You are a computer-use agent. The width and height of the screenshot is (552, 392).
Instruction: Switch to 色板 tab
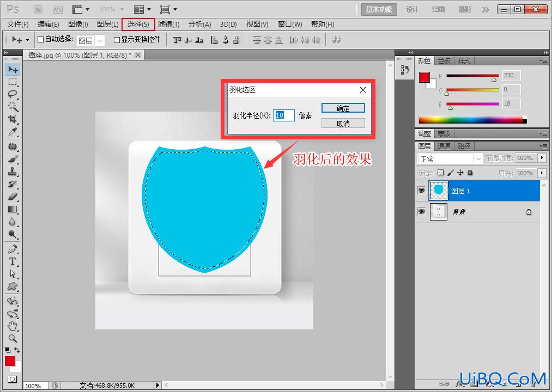pos(444,61)
